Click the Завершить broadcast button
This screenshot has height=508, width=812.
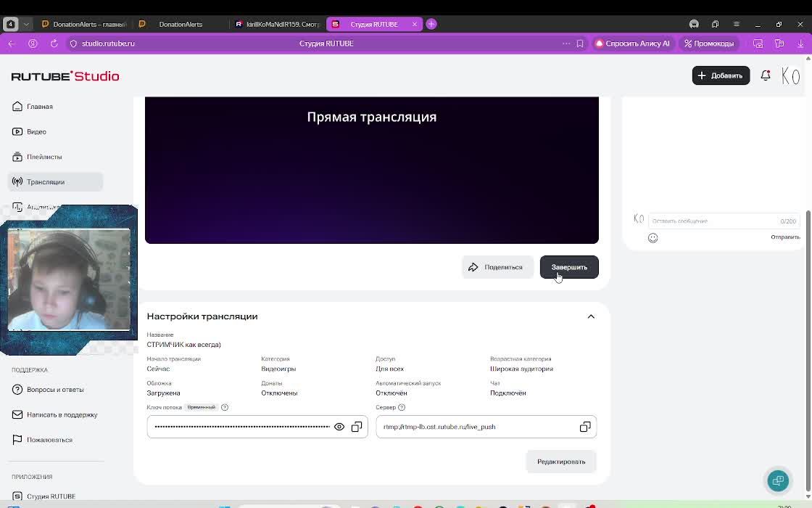coord(569,267)
